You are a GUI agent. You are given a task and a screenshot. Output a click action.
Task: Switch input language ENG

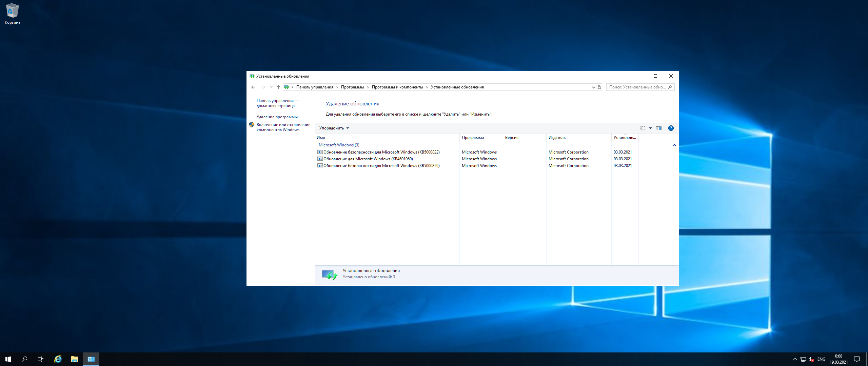point(821,359)
